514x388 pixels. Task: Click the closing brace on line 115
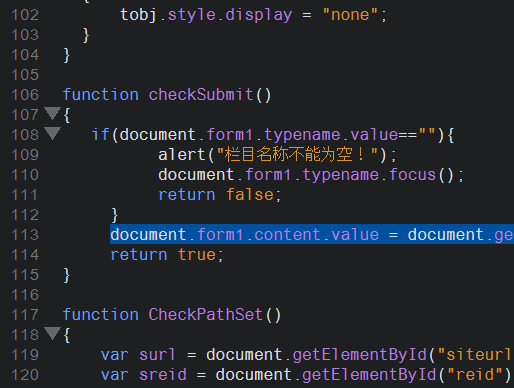pos(67,275)
